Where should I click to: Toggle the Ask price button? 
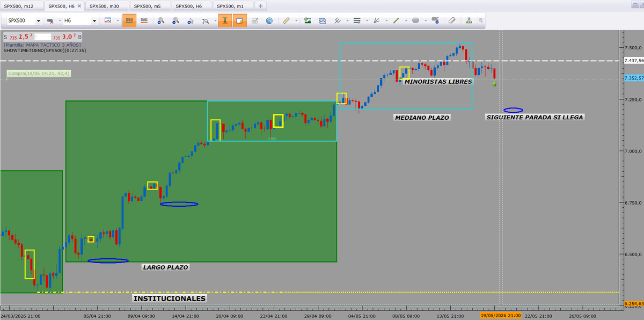pos(144,21)
